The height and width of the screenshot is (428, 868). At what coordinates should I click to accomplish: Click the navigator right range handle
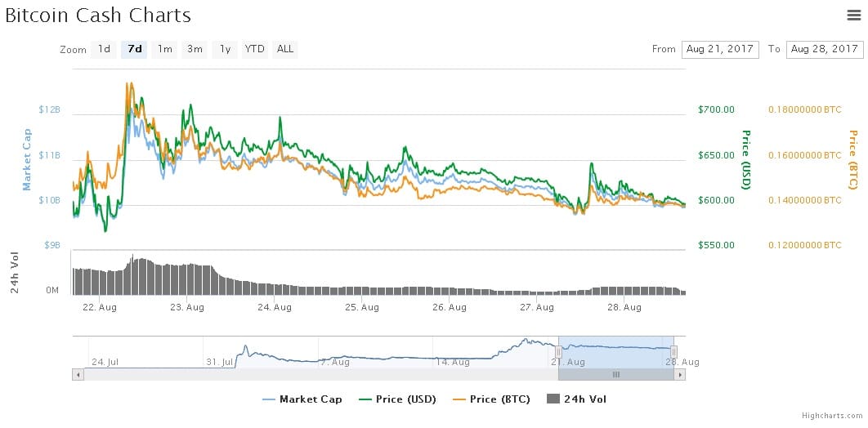pos(673,352)
